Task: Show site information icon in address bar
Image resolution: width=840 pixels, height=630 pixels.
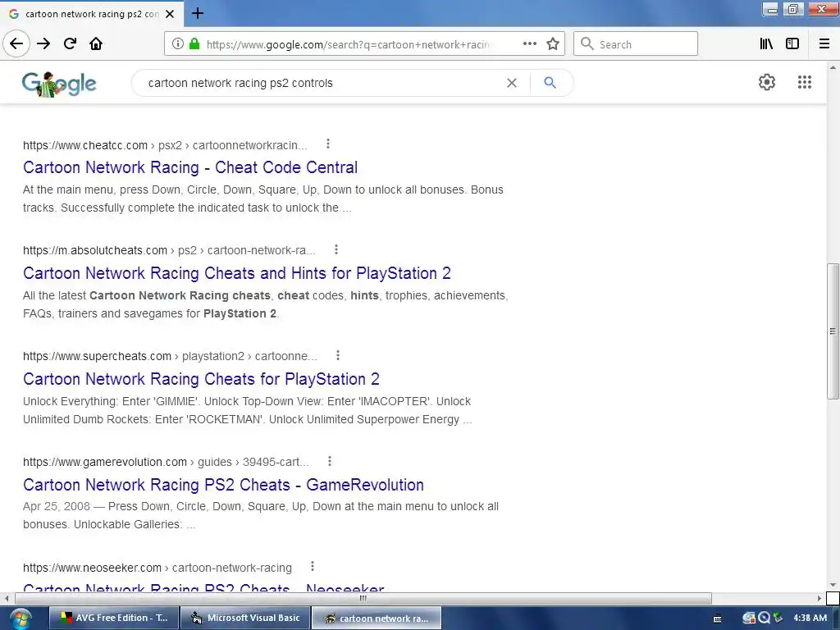Action: [x=177, y=44]
